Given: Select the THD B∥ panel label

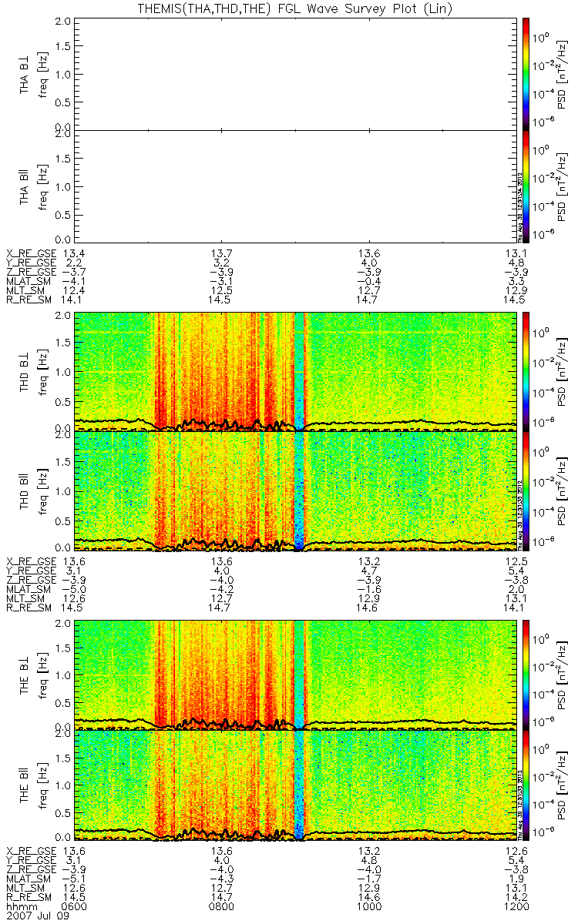Looking at the screenshot, I should (x=25, y=490).
